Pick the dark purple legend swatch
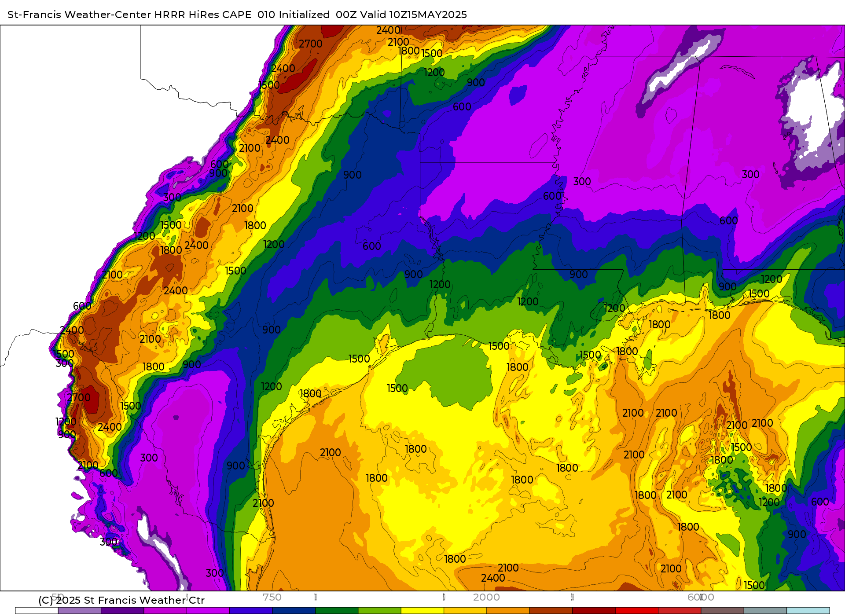The height and width of the screenshot is (616, 845). point(122,611)
